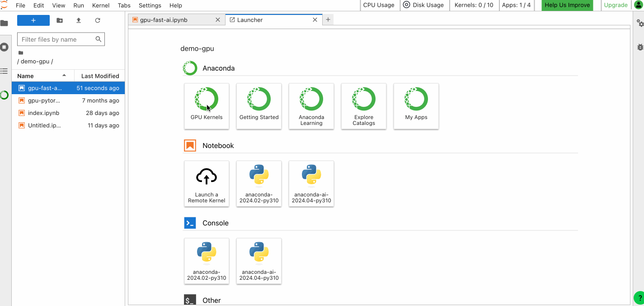Screen dimensions: 644x306
Task: Select the gpu-fast-a... file row
Action: point(68,88)
